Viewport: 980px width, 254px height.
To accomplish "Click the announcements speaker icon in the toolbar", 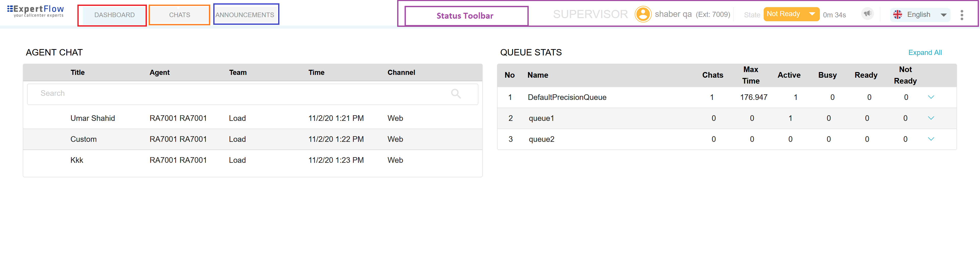I will (x=868, y=14).
